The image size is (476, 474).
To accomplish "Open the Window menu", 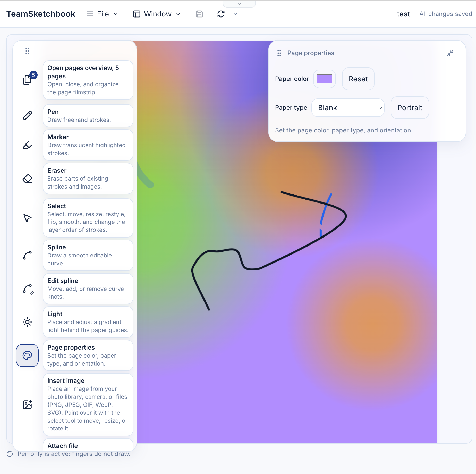I will click(x=157, y=14).
